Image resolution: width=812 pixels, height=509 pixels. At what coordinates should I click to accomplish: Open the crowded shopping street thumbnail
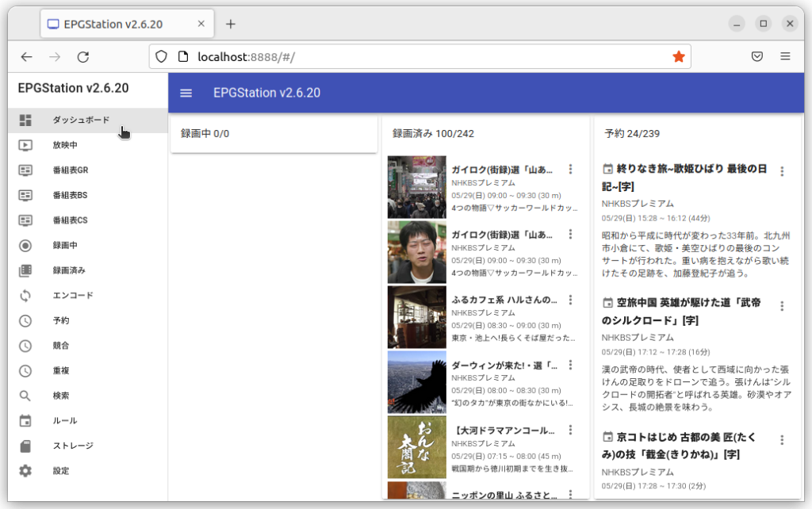417,187
